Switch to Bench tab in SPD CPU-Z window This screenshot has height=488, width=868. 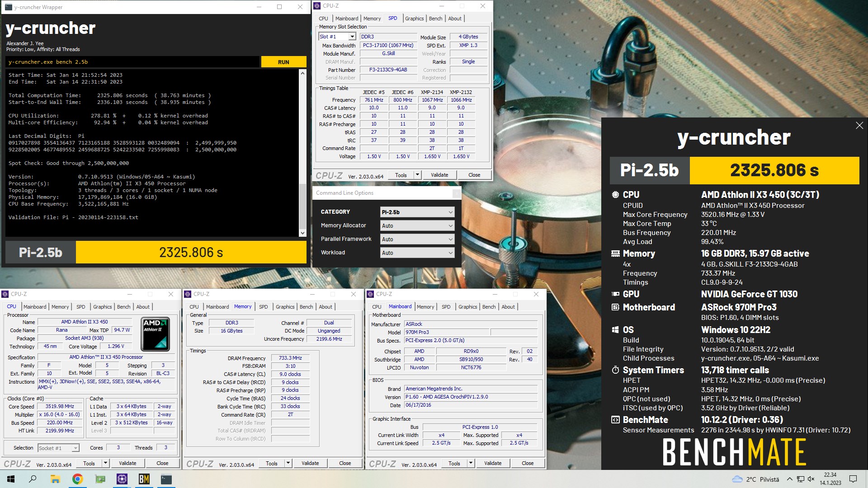436,19
